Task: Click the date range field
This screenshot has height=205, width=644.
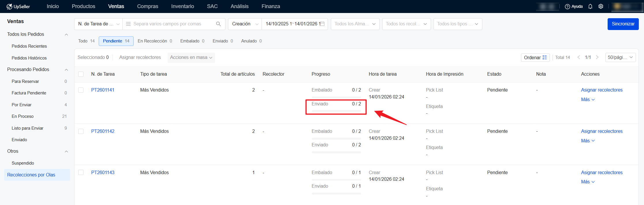Action: pyautogui.click(x=294, y=24)
